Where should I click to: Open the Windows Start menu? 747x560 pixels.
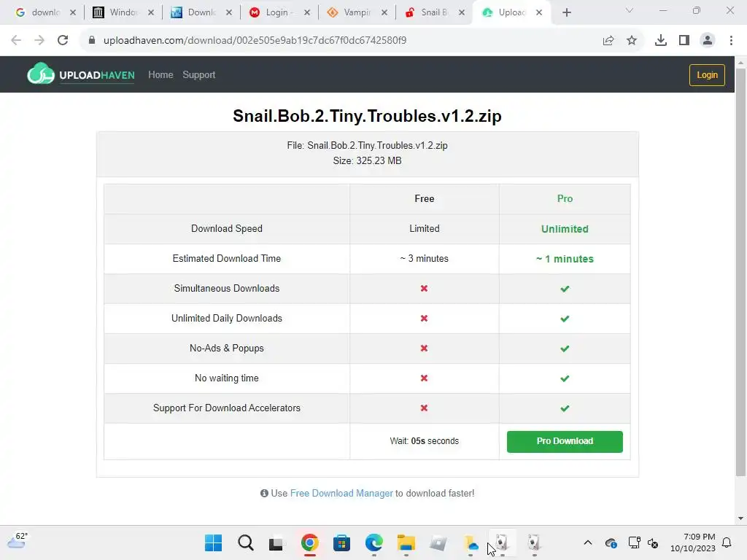tap(213, 542)
